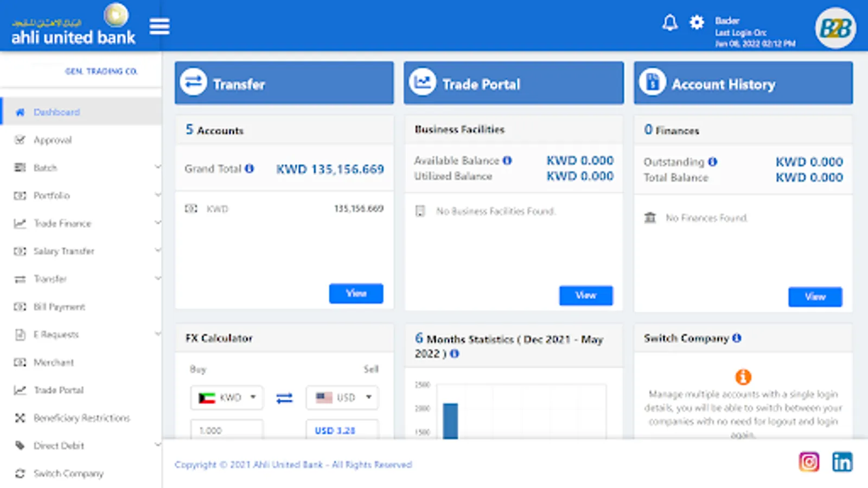Click View in the Finances panel

[x=815, y=297]
